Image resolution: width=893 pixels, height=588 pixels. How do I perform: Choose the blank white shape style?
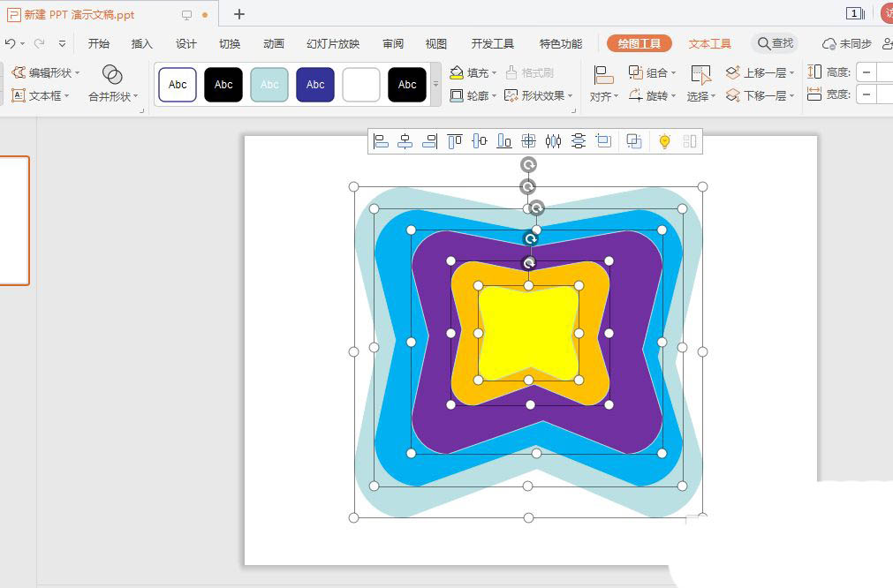click(361, 85)
